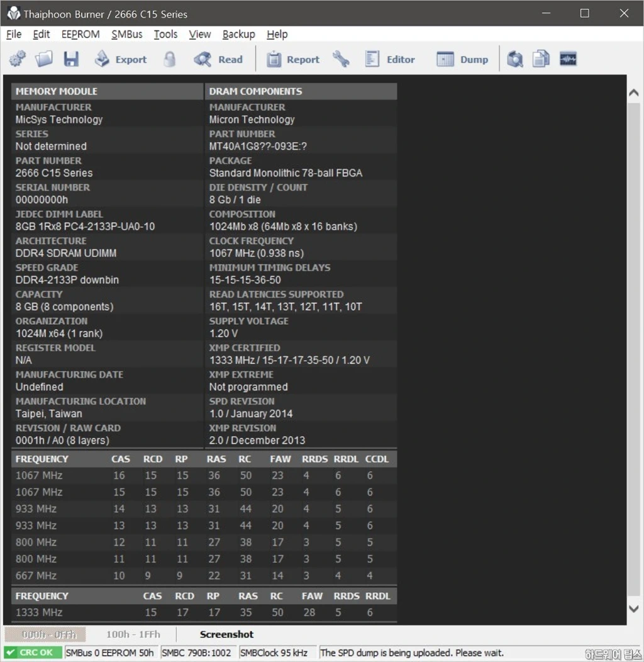This screenshot has height=662, width=644.
Task: Click the MEMORY MODULE section header
Action: pos(107,91)
